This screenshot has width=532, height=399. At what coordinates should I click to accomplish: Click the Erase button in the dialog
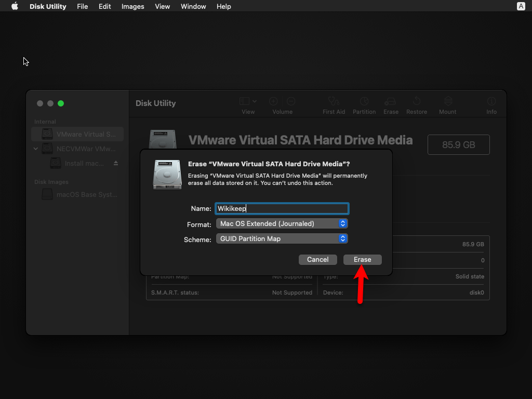[362, 260]
